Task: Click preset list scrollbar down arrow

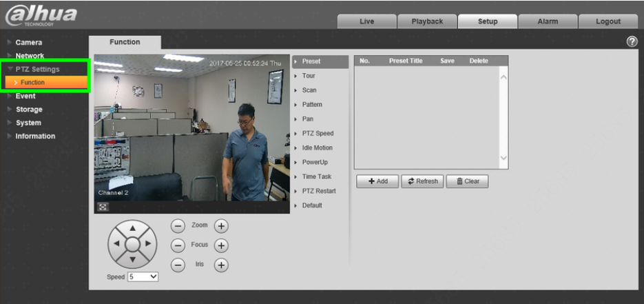Action: (x=503, y=158)
